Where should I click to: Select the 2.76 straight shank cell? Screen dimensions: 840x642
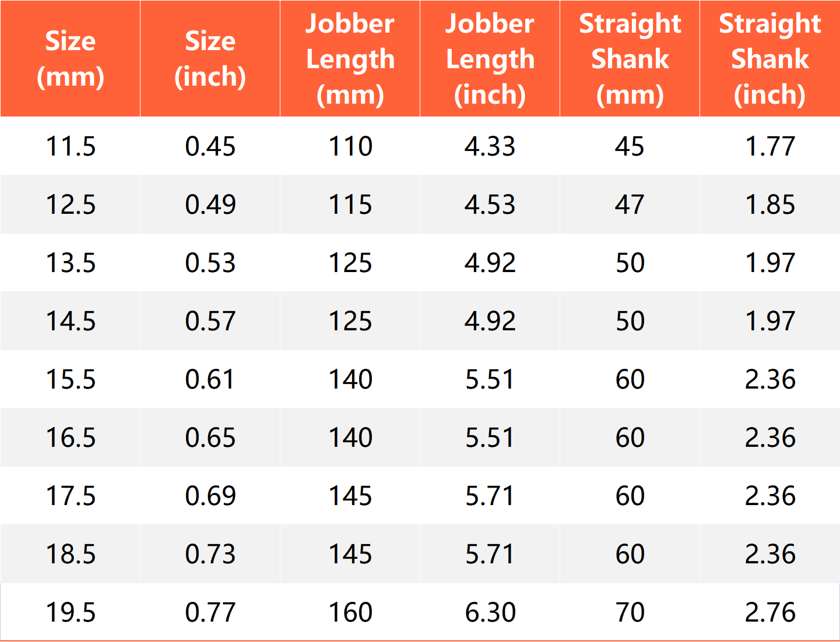[770, 612]
